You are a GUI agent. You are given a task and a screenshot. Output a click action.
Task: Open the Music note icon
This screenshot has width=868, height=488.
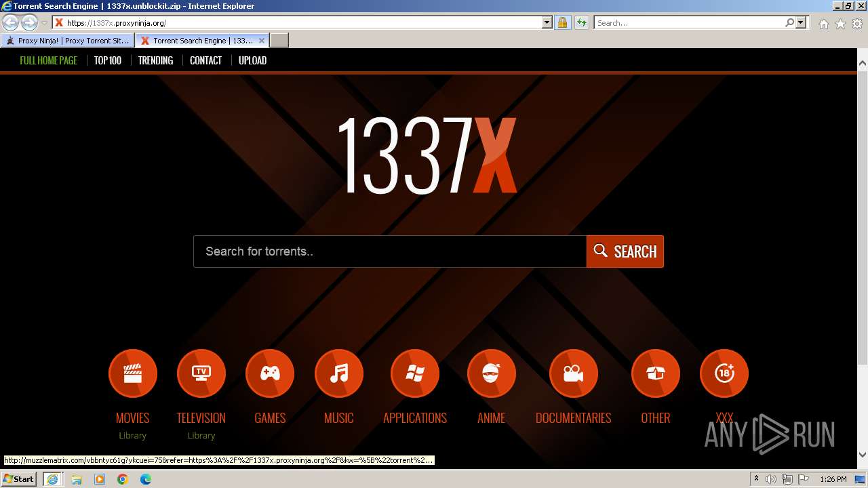339,373
